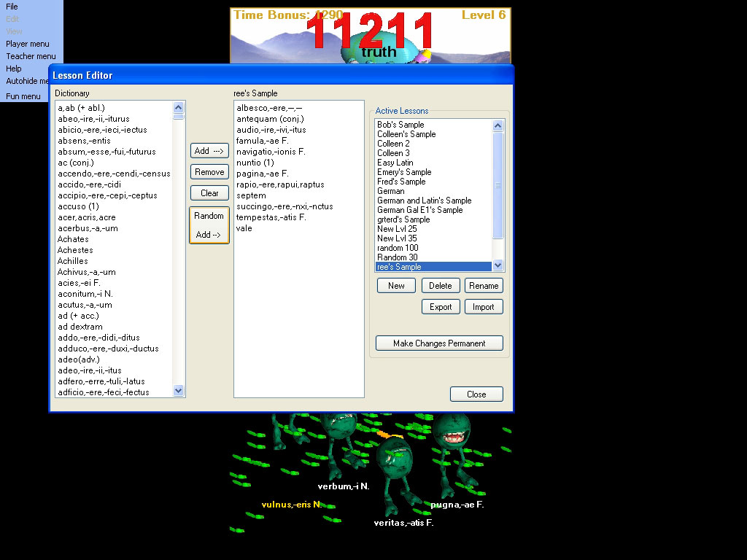The height and width of the screenshot is (560, 747).
Task: Open the Player menu
Action: 26,44
